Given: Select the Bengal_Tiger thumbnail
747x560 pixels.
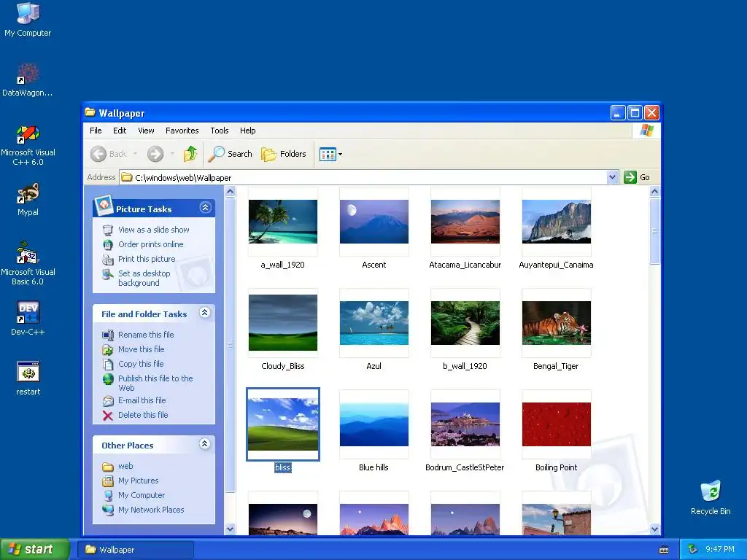Looking at the screenshot, I should (557, 323).
